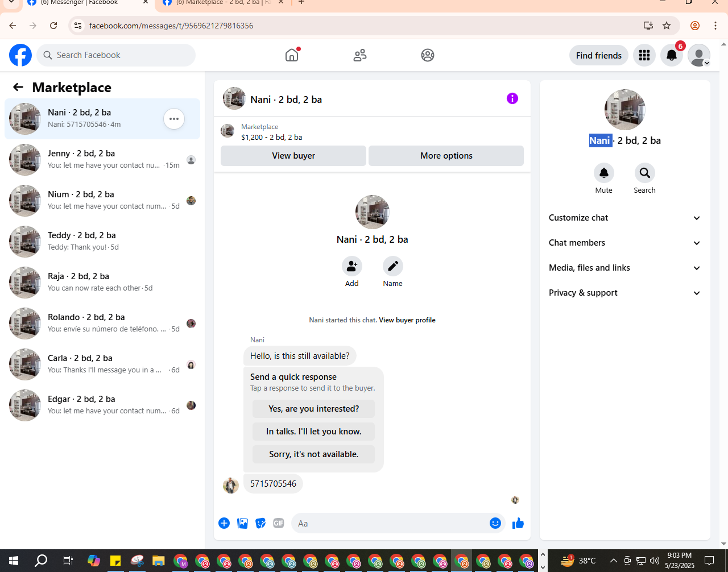
Task: Open Teddy · 2 bd, 2 ba conversation
Action: 102,242
